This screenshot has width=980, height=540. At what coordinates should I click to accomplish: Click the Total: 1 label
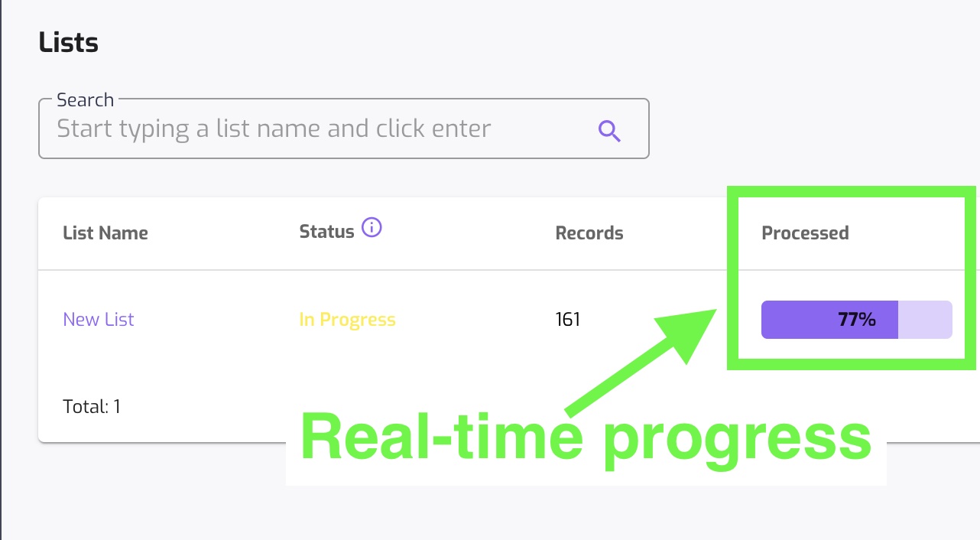pyautogui.click(x=92, y=406)
